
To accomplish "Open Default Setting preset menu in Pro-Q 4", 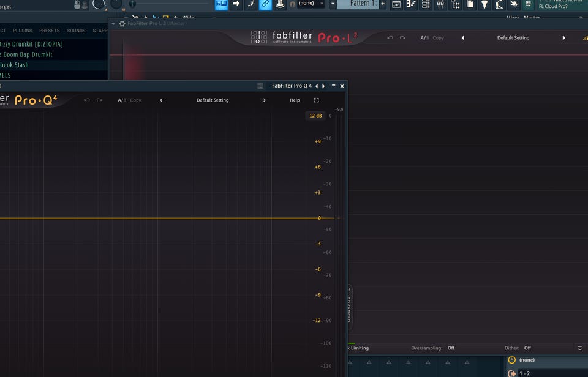I will point(213,100).
